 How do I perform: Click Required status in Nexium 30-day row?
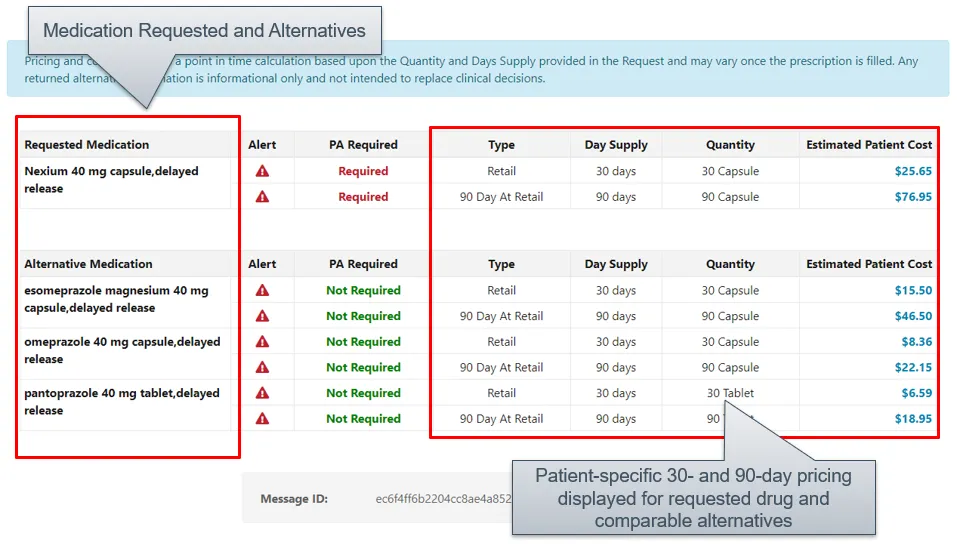tap(363, 171)
